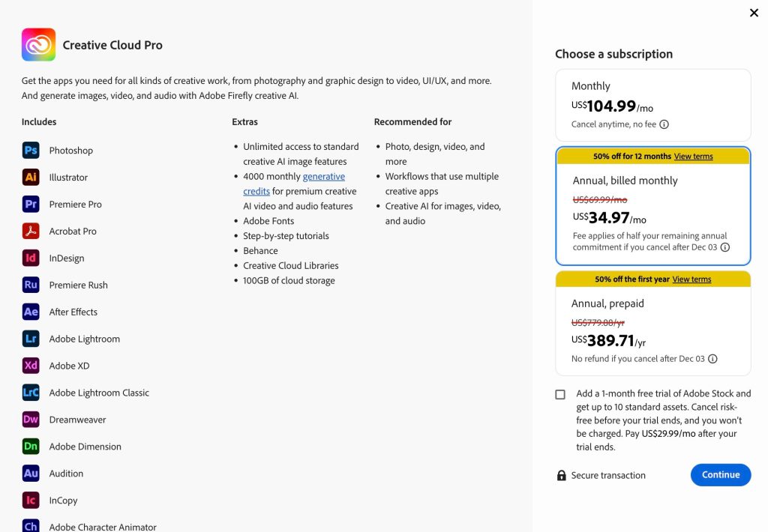Viewport: 768px width, 532px height.
Task: Click the Adobe XD app icon
Action: click(x=31, y=366)
